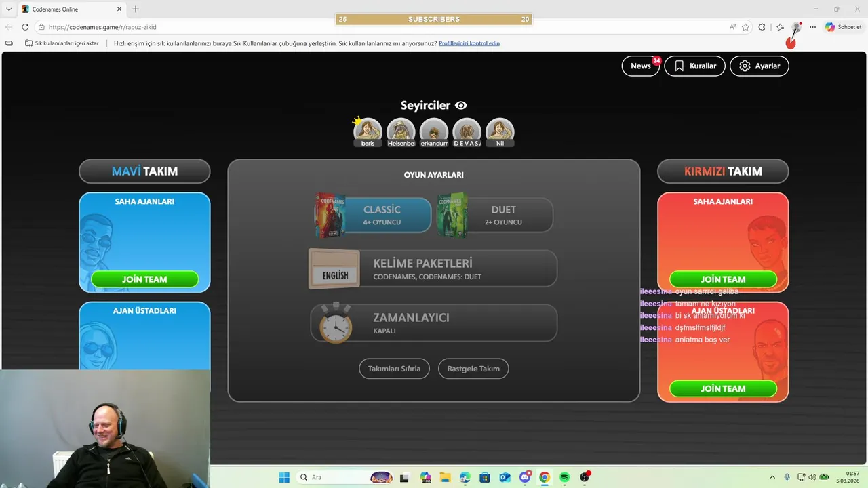Expand hidden system tray icons
868x488 pixels.
pos(772,477)
